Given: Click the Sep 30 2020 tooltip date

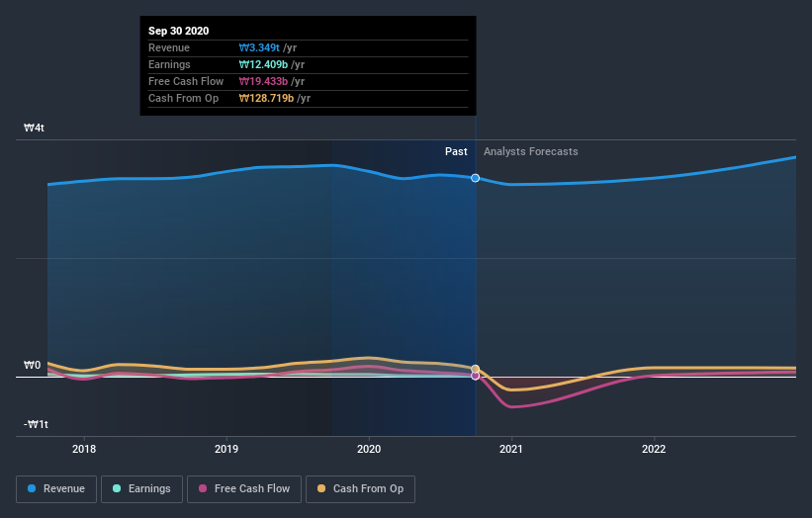Looking at the screenshot, I should (x=179, y=31).
